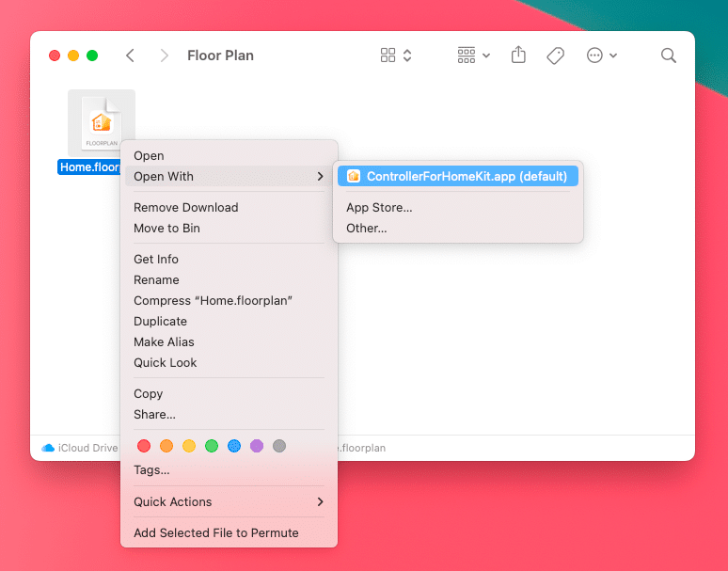This screenshot has height=571, width=728.
Task: Open the Quick Actions submenu
Action: (x=229, y=501)
